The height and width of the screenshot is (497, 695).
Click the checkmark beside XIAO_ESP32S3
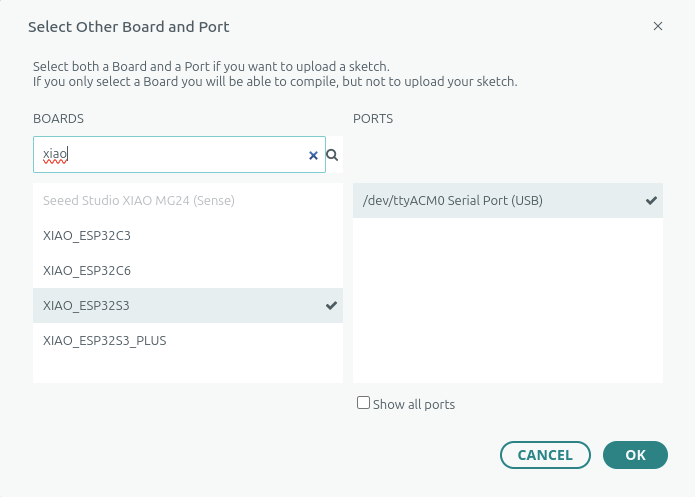coord(332,305)
